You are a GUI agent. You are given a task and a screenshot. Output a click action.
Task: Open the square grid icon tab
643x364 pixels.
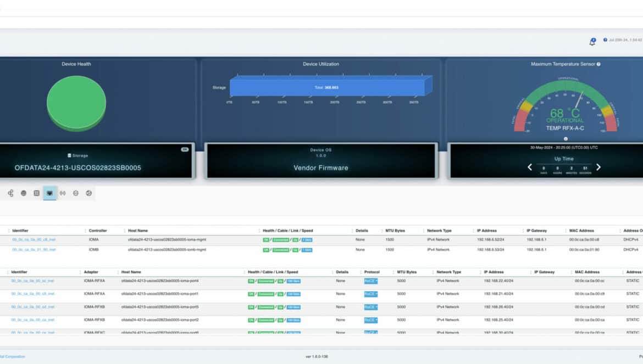click(x=36, y=193)
